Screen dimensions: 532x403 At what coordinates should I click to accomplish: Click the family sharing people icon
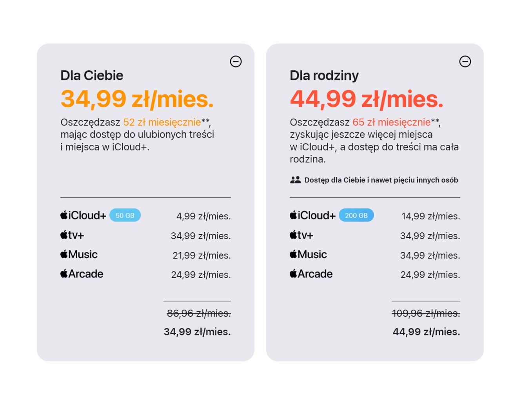point(295,180)
